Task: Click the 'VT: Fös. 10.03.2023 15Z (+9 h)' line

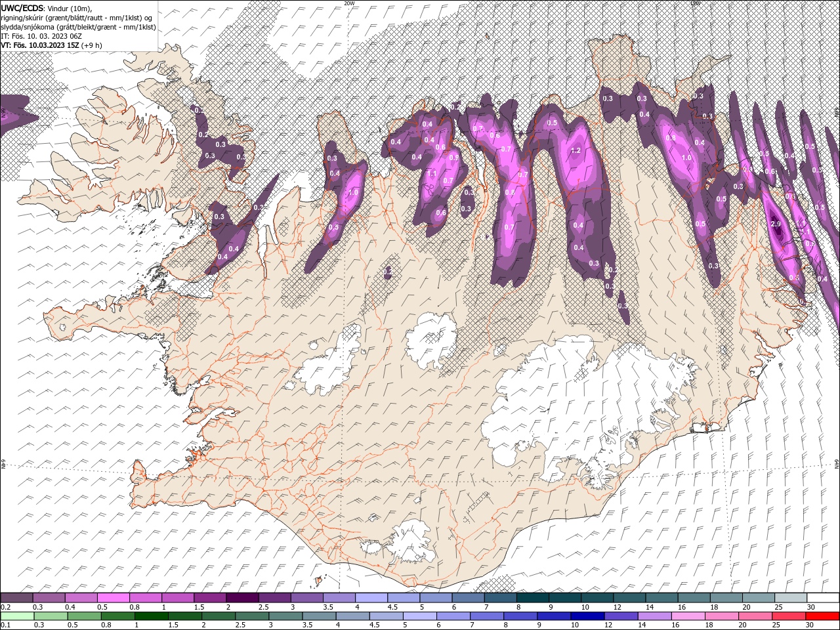Action: [x=52, y=45]
